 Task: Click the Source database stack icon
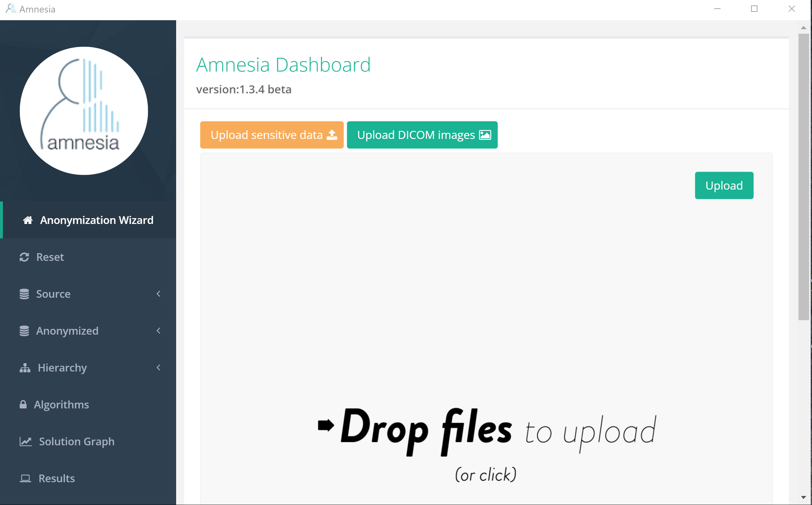[24, 294]
